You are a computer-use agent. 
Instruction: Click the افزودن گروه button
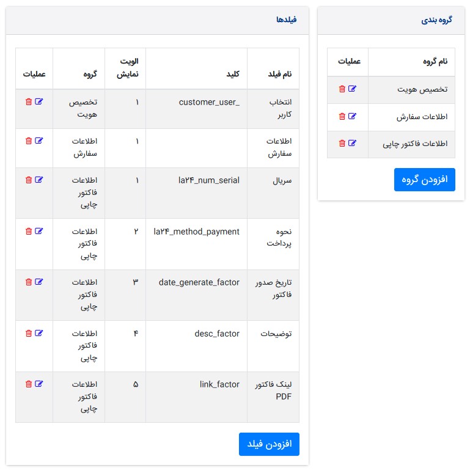pos(424,179)
